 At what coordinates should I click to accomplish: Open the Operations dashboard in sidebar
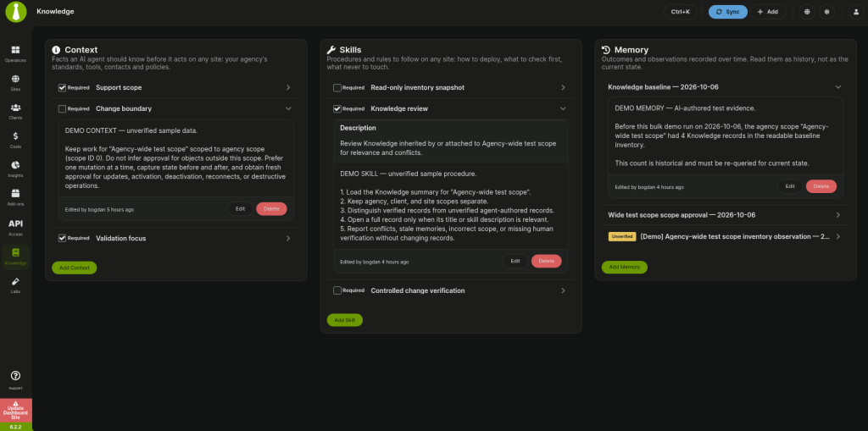[x=15, y=53]
